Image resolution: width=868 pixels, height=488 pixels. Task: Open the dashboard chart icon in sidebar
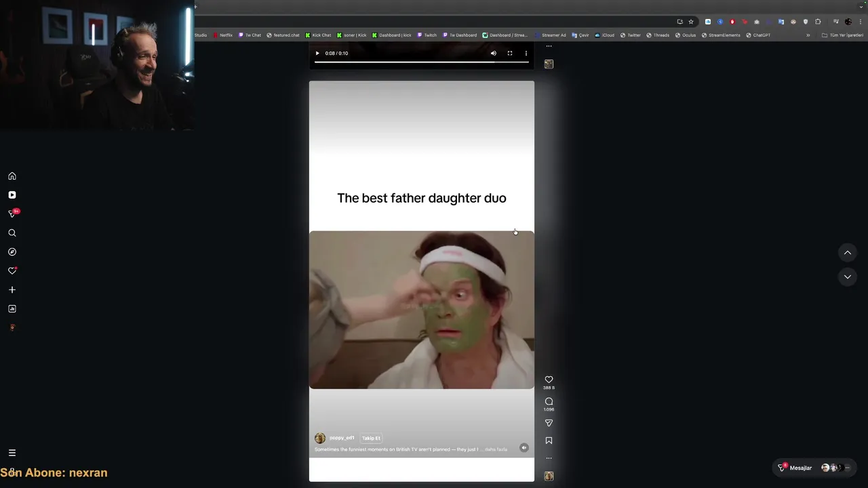coord(12,309)
